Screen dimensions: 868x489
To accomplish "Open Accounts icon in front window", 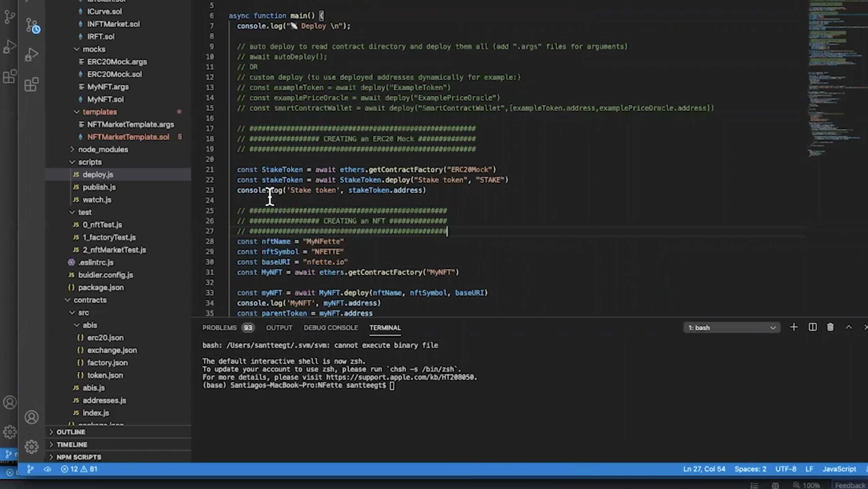I will coord(31,417).
